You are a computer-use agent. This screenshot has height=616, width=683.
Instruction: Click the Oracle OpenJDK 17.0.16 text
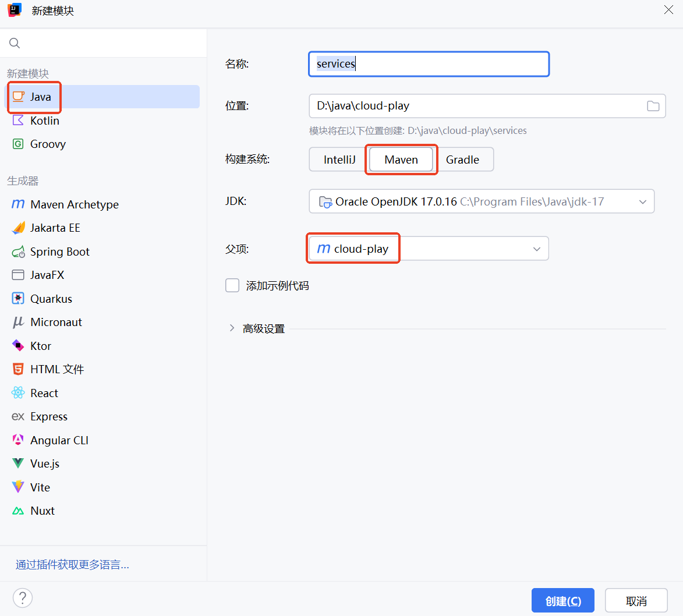[x=396, y=201]
